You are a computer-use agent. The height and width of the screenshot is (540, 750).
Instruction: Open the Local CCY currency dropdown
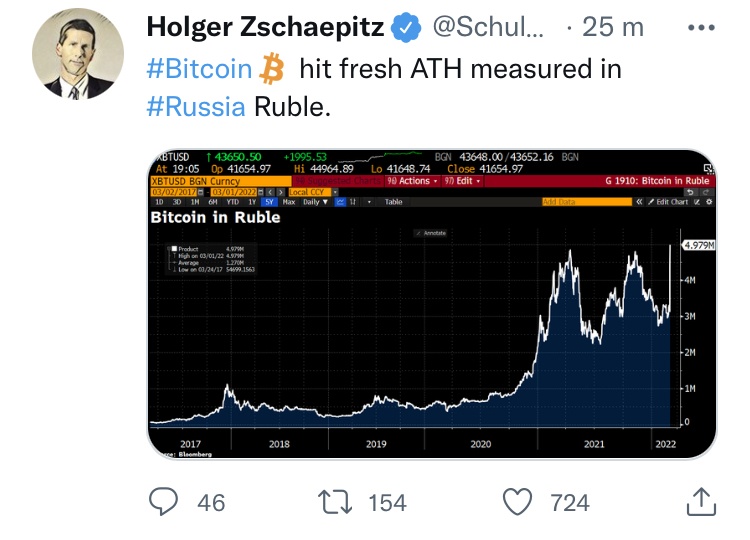pyautogui.click(x=310, y=191)
